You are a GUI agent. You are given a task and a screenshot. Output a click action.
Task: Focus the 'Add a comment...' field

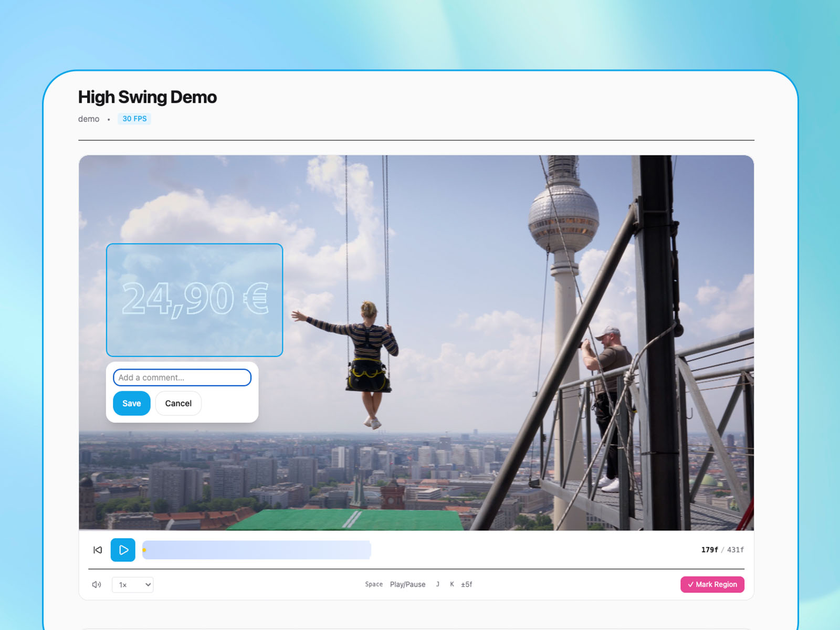182,377
